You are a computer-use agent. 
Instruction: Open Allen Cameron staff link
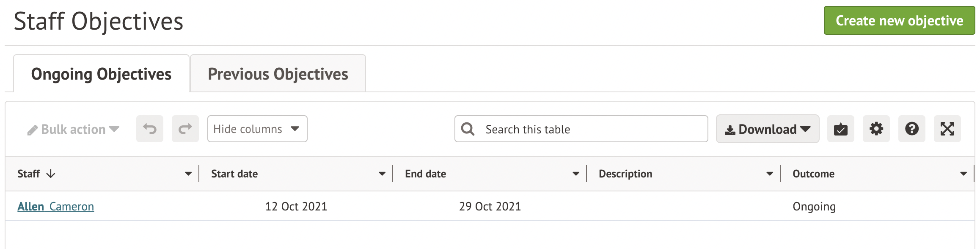(x=55, y=206)
